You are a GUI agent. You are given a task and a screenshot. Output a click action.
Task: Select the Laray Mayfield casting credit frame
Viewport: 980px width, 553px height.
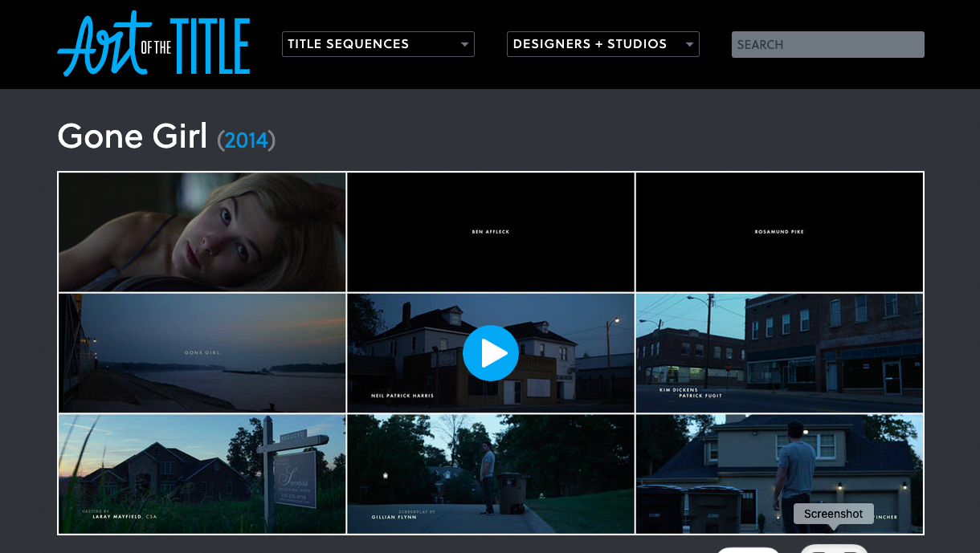pos(202,474)
